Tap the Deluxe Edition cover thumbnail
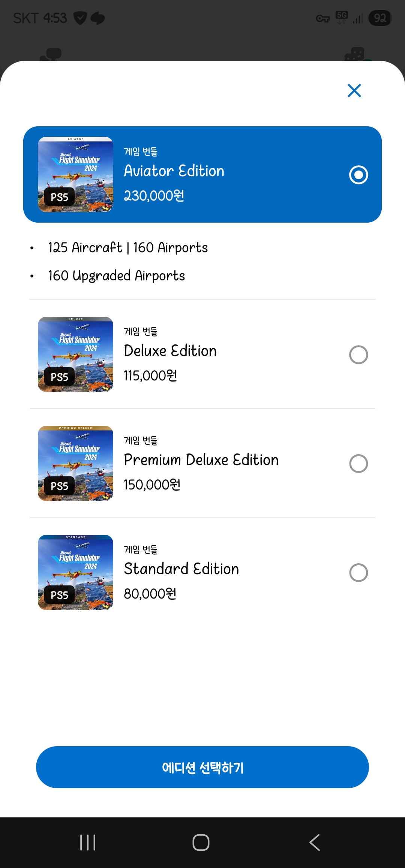Viewport: 405px width, 868px height. [75, 355]
